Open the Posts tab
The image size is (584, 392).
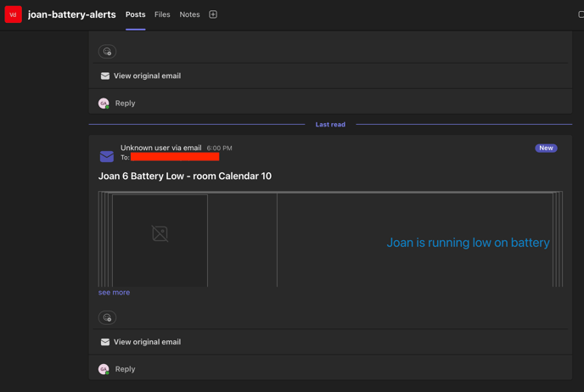[x=135, y=14]
